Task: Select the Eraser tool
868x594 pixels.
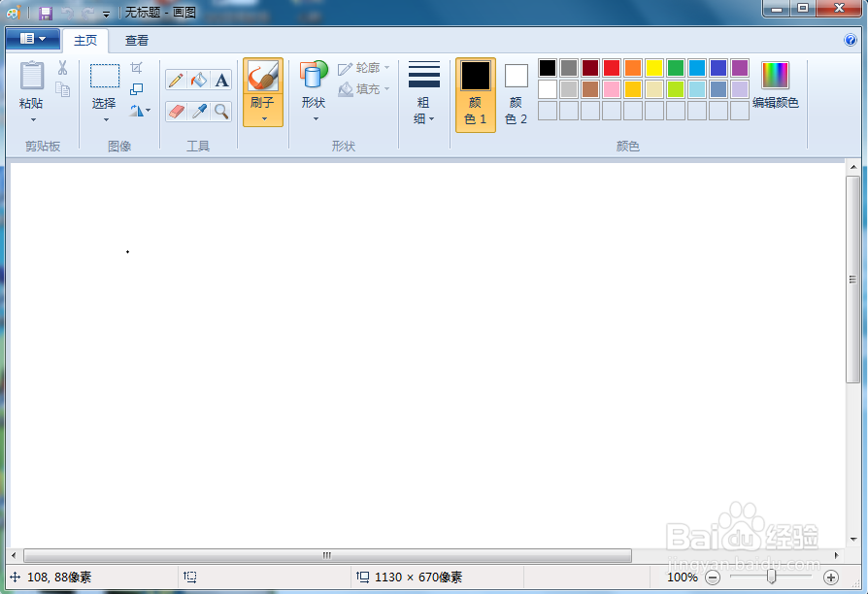Action: pyautogui.click(x=176, y=112)
